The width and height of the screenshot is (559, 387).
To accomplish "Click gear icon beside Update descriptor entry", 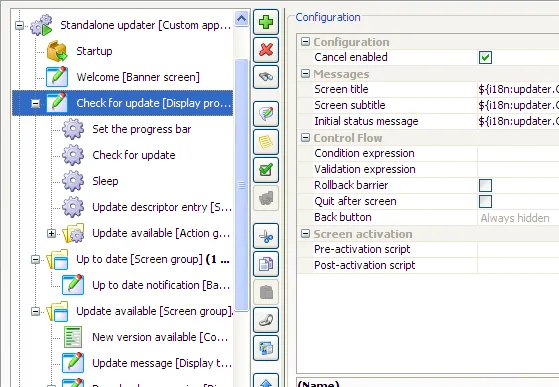I will click(73, 207).
